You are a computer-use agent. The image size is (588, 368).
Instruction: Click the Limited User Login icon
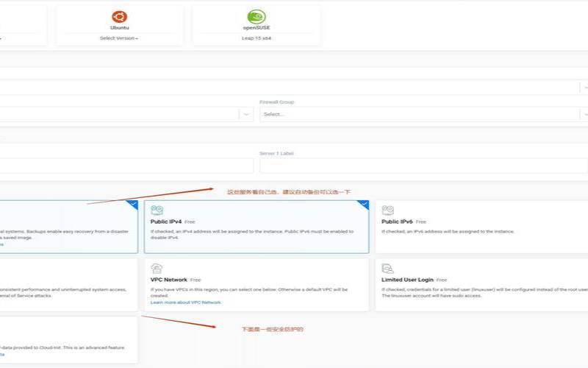tap(387, 269)
